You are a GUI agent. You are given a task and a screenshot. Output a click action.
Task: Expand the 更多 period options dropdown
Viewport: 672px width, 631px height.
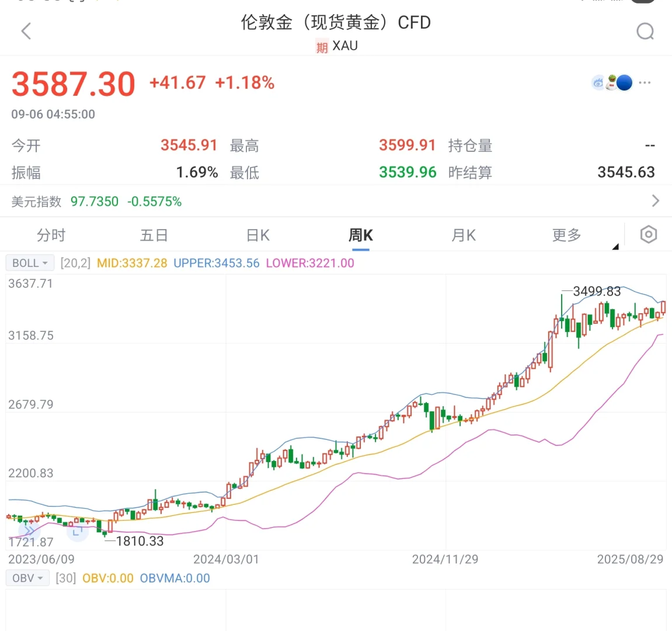coord(565,235)
